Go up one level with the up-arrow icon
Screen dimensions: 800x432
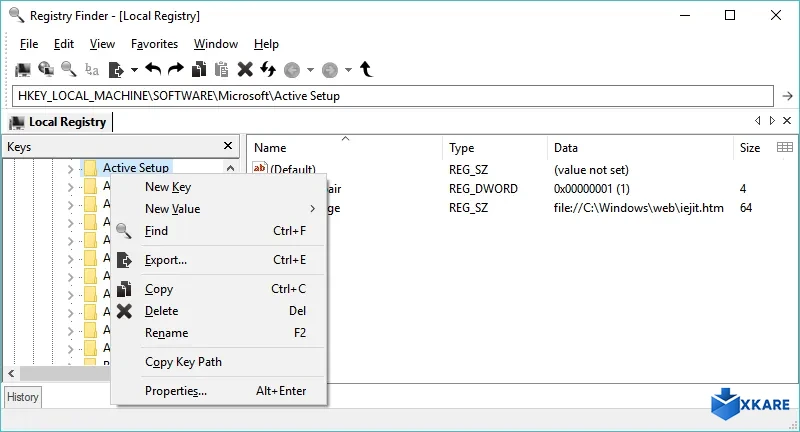pos(366,69)
